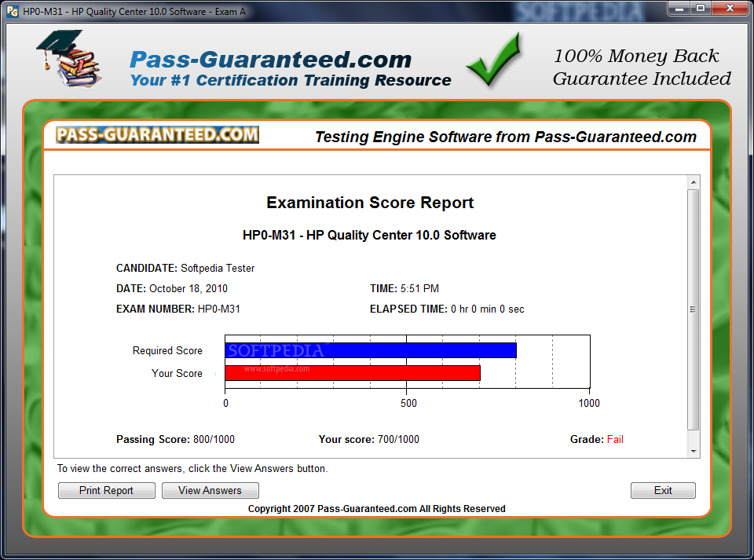Click passing score '800/1000'
This screenshot has height=560, width=754.
pyautogui.click(x=214, y=439)
